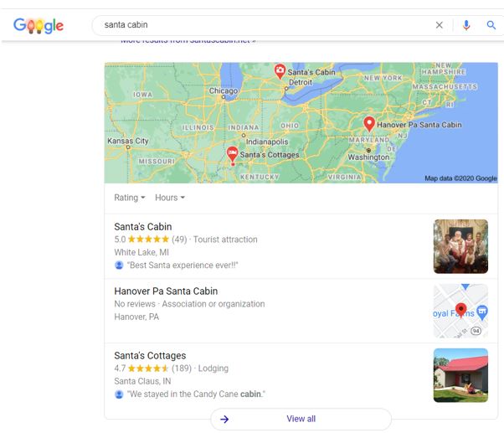Start voice search with microphone icon
Image resolution: width=504 pixels, height=433 pixels.
466,25
